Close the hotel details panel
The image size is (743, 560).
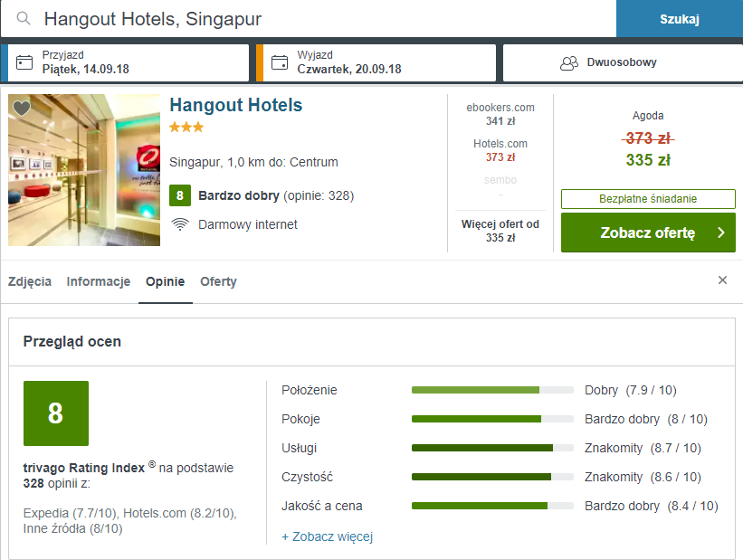(x=722, y=280)
